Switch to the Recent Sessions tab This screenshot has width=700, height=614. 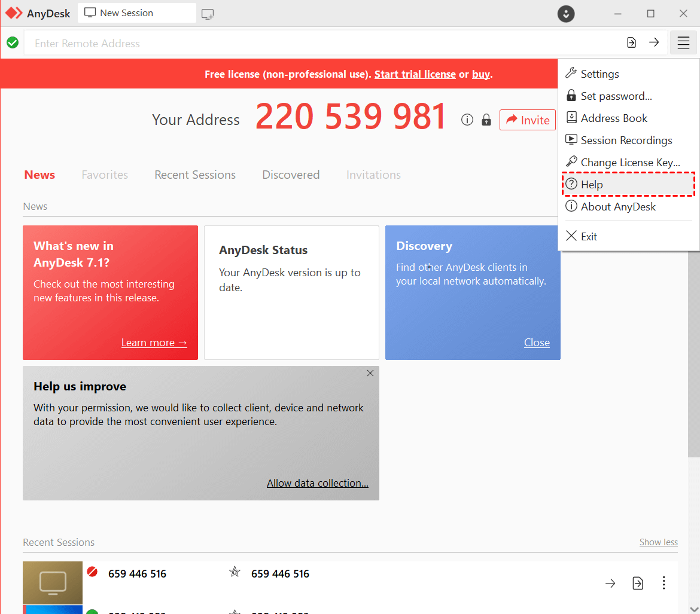coord(195,175)
